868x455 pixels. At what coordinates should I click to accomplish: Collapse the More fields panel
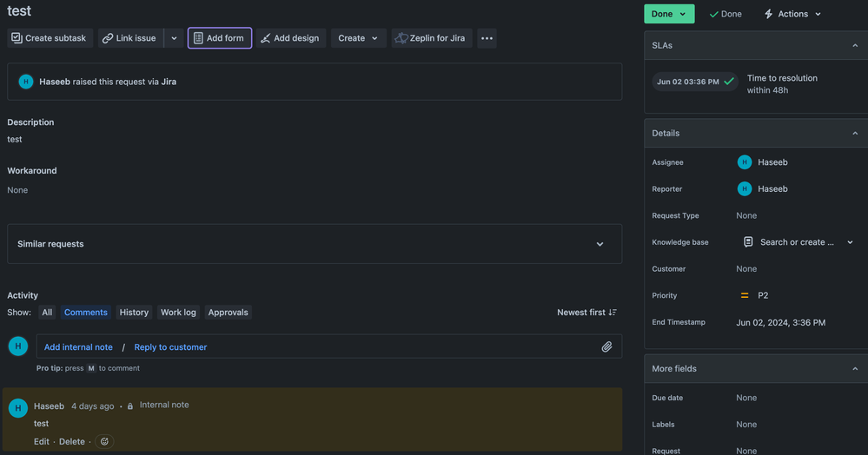[x=855, y=369]
